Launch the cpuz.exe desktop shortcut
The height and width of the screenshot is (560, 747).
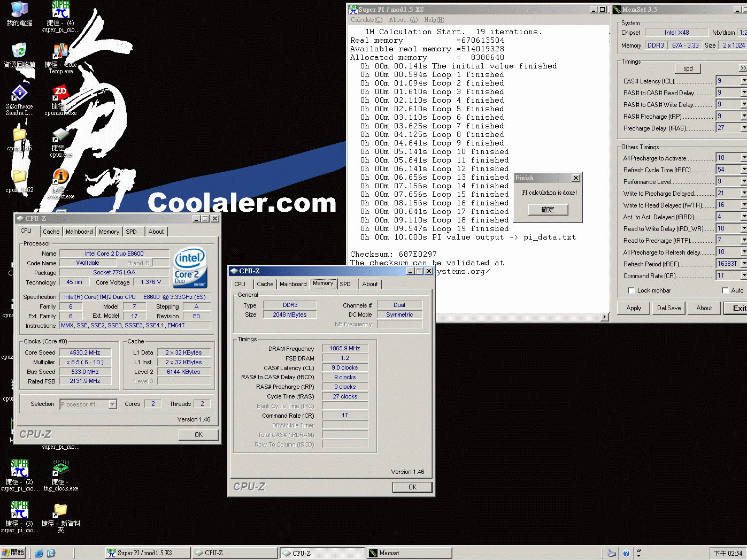(x=60, y=142)
